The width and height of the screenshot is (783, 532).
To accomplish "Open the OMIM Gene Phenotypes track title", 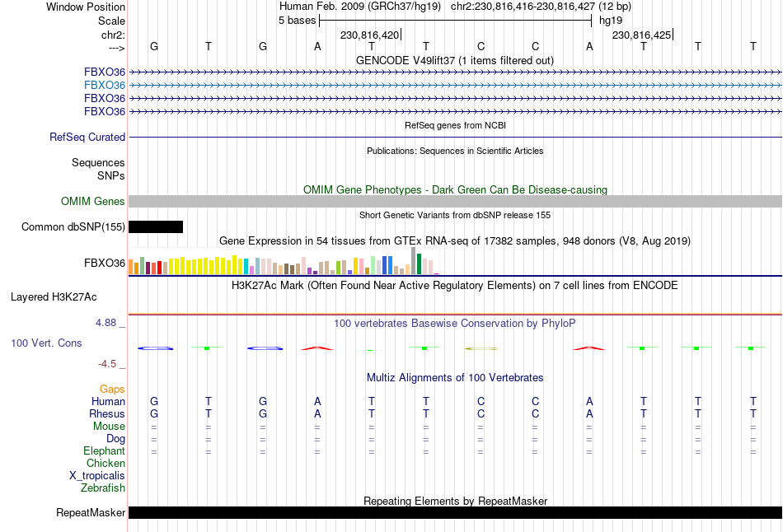I will point(455,189).
